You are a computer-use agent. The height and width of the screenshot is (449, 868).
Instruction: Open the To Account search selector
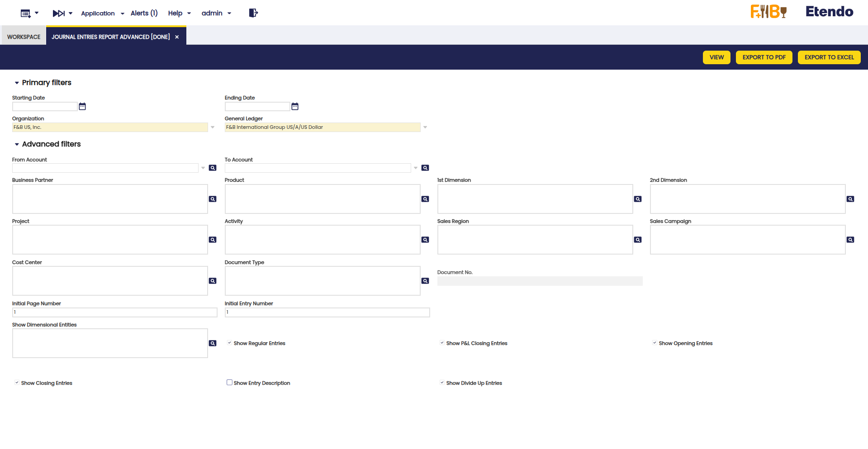(425, 168)
